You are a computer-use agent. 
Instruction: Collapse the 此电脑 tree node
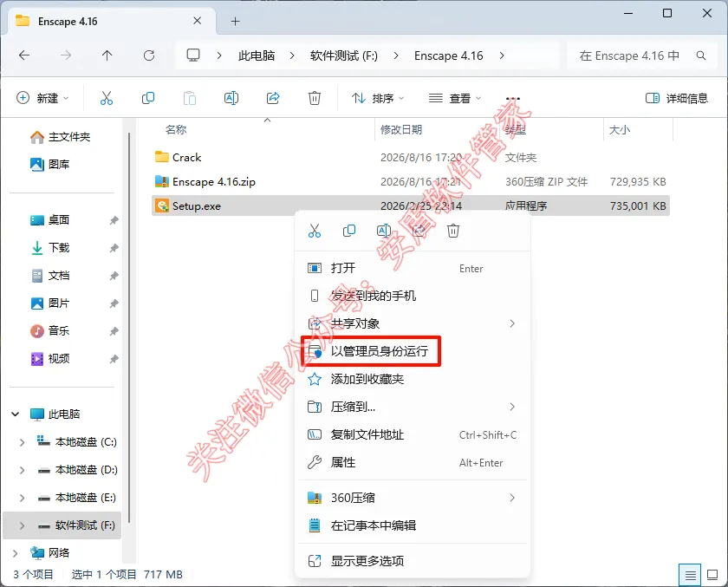point(16,414)
